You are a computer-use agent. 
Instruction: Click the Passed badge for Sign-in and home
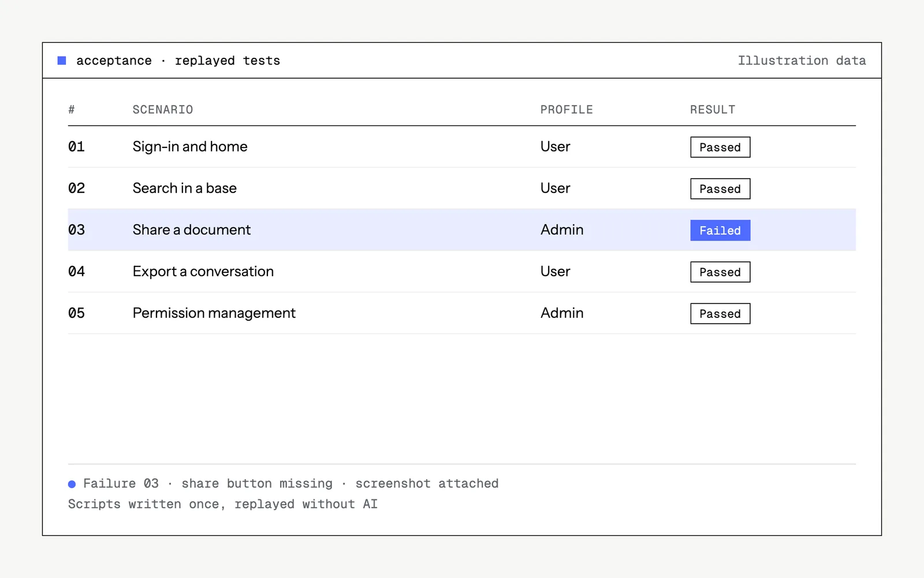720,147
